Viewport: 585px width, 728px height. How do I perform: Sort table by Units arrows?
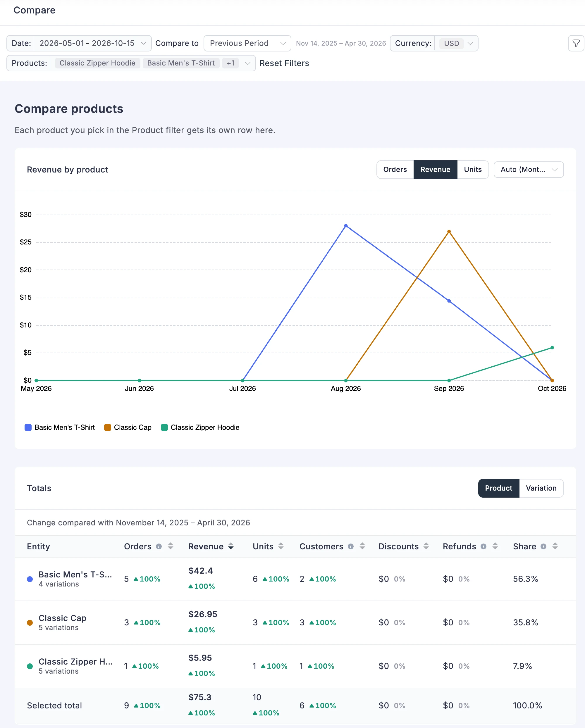coord(281,546)
